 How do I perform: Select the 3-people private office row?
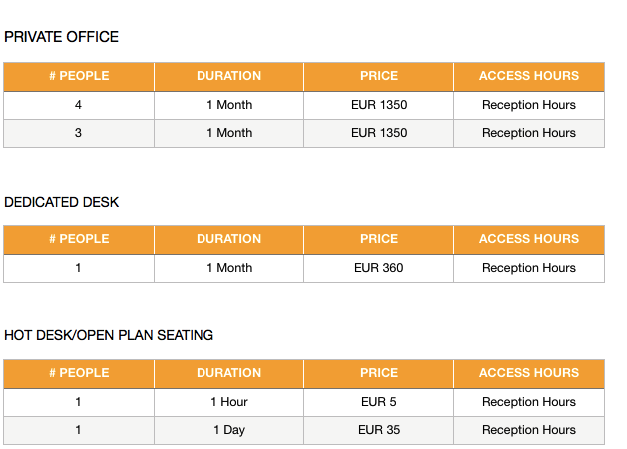(304, 133)
